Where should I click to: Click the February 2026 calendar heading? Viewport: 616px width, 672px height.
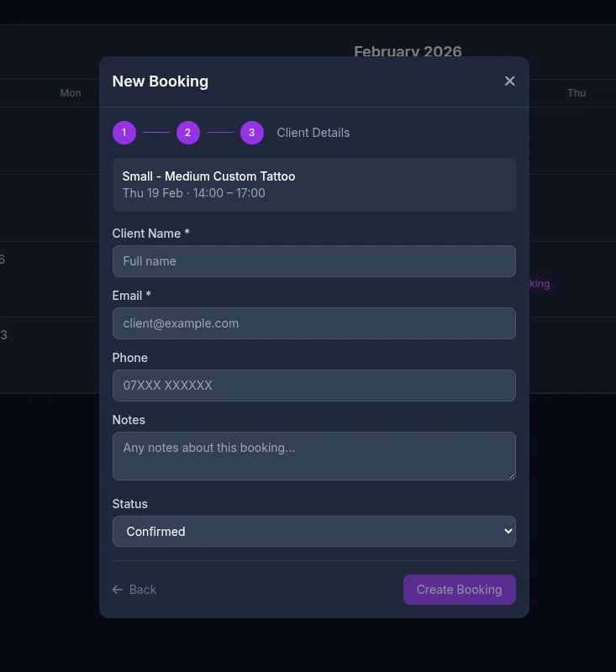click(408, 51)
